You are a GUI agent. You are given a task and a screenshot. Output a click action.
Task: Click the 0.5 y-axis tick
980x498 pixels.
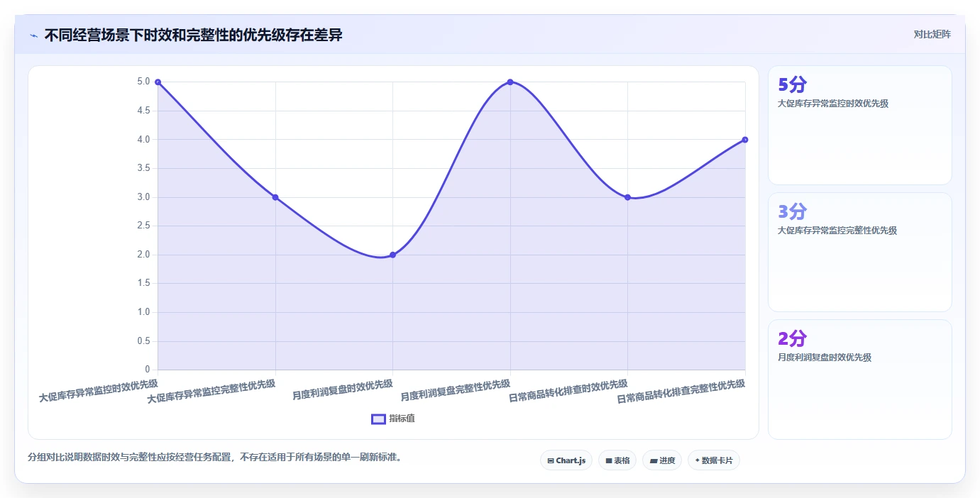(144, 341)
